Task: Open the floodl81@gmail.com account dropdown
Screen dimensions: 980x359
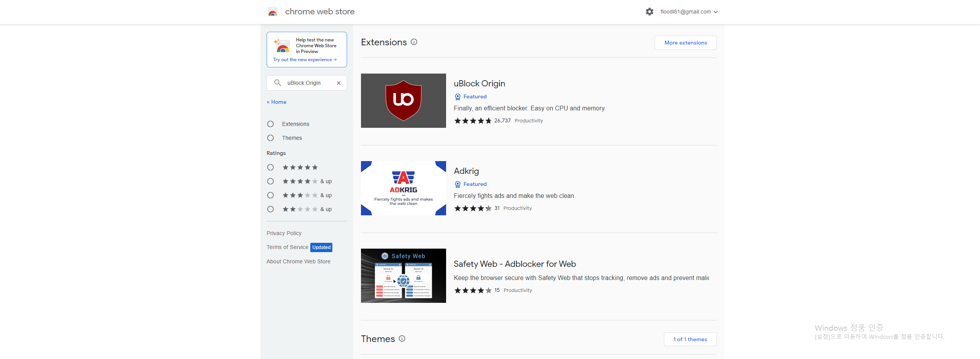Action: pyautogui.click(x=689, y=12)
